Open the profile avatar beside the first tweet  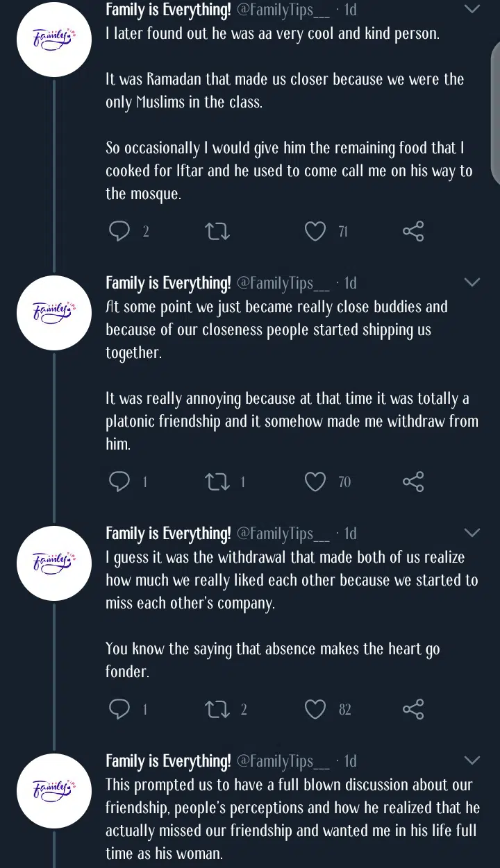(x=54, y=37)
